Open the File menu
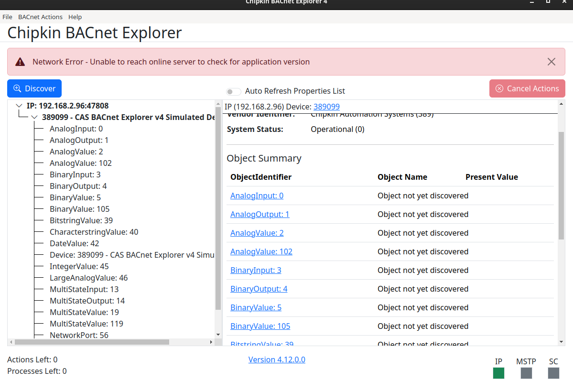Image resolution: width=573 pixels, height=392 pixels. pyautogui.click(x=7, y=17)
